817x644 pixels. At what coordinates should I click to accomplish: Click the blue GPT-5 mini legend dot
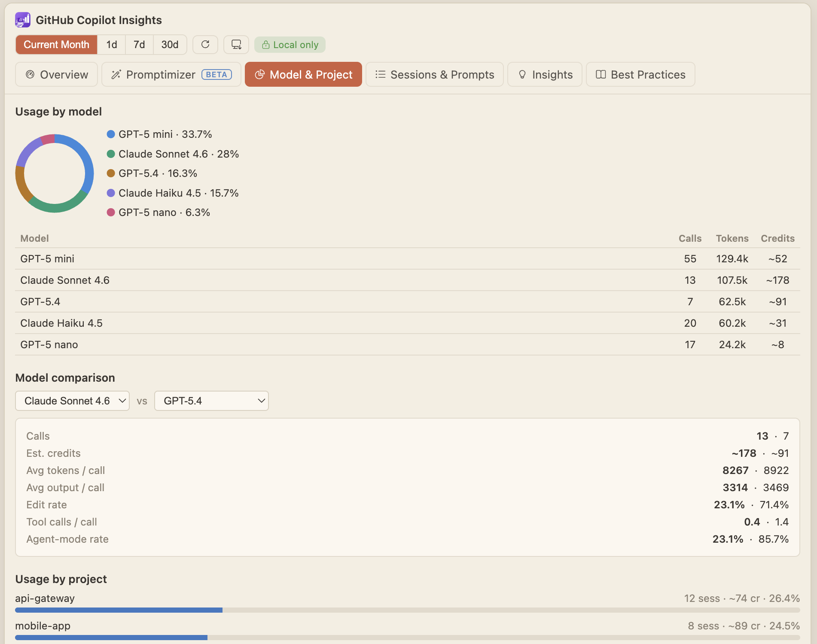point(111,134)
